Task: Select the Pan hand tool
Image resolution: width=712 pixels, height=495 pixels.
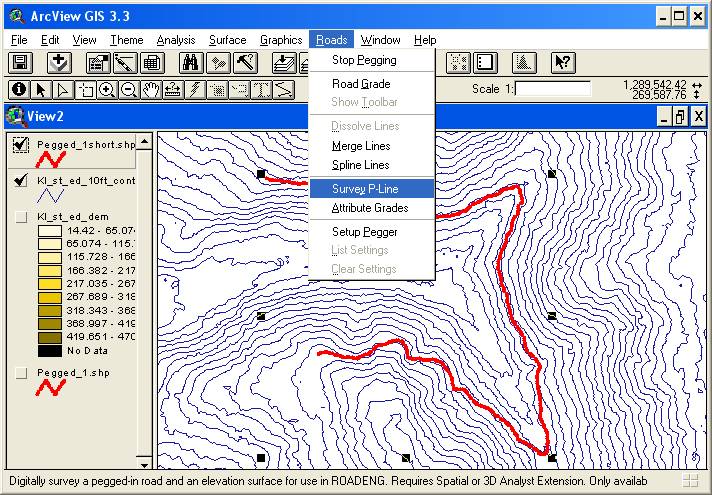Action: click(x=151, y=89)
